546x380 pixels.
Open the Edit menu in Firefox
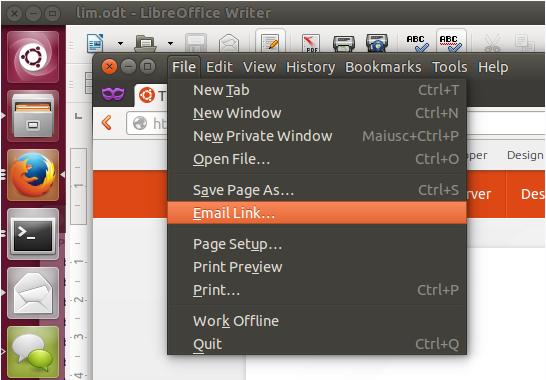[219, 67]
